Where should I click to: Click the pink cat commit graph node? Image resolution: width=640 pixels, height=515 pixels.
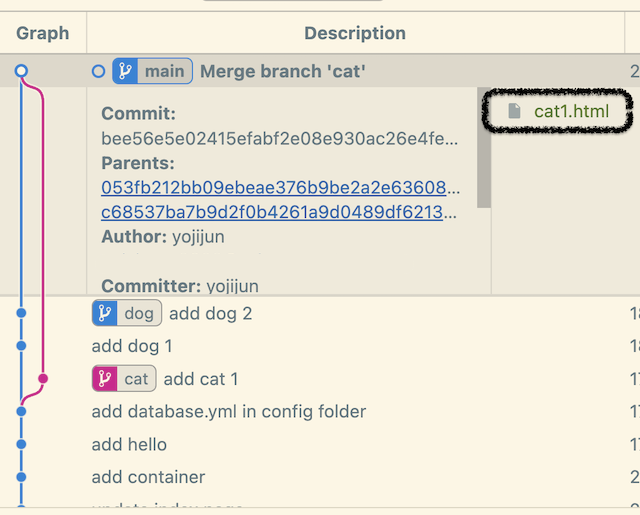pyautogui.click(x=42, y=378)
